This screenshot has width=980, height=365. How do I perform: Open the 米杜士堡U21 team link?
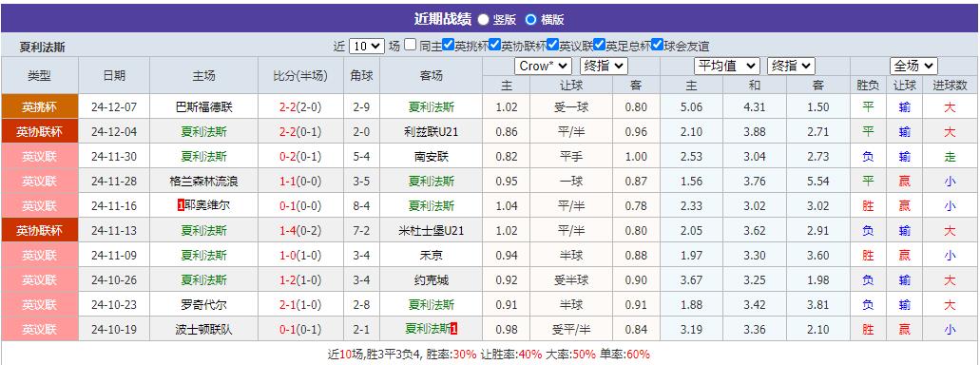click(431, 231)
